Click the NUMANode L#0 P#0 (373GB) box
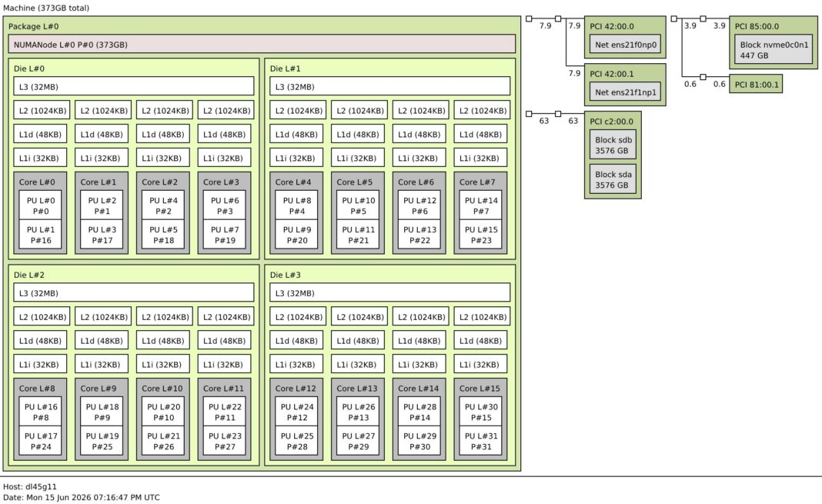822x504 pixels. (x=262, y=44)
